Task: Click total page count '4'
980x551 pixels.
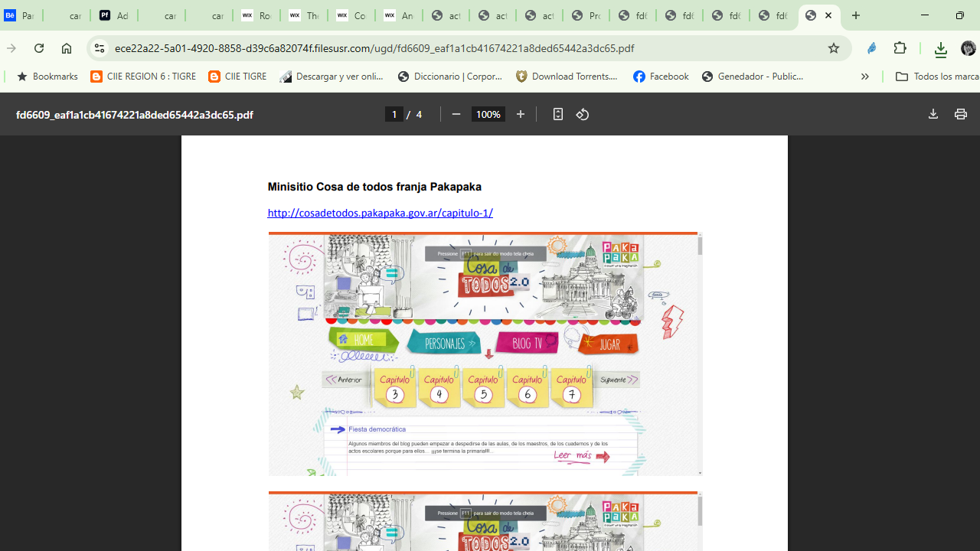Action: point(419,114)
